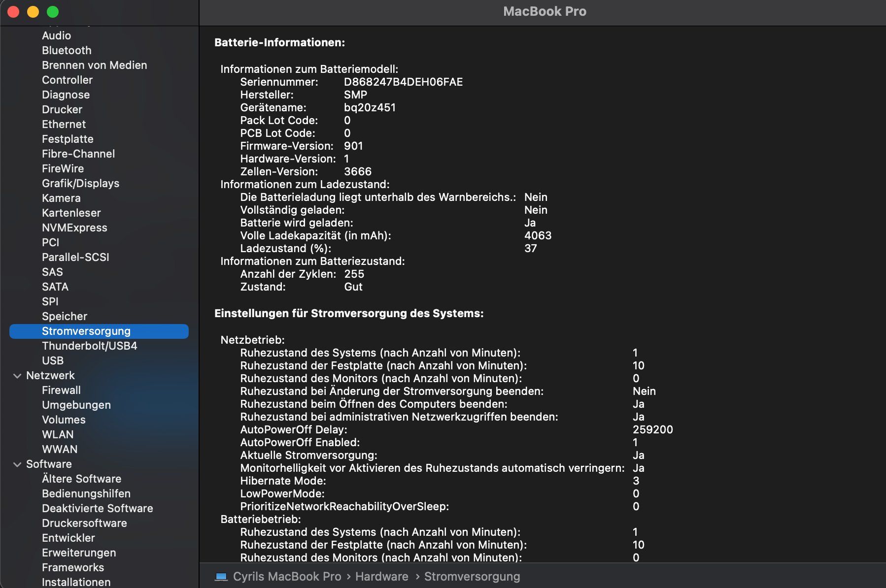Select SPI in the sidebar
This screenshot has width=886, height=588.
(50, 301)
